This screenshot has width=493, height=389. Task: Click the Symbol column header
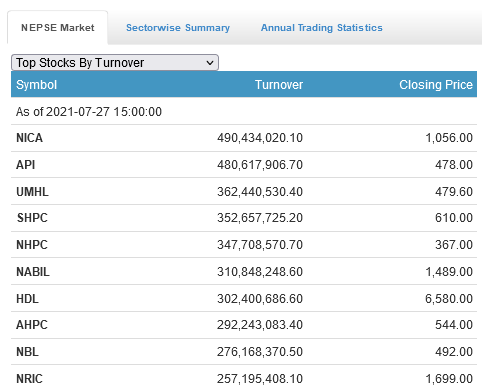(x=36, y=85)
